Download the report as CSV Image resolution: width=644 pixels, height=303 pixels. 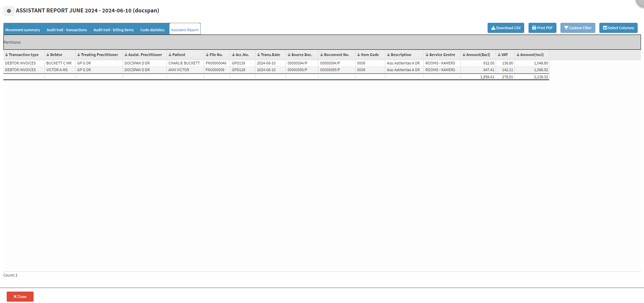point(506,28)
